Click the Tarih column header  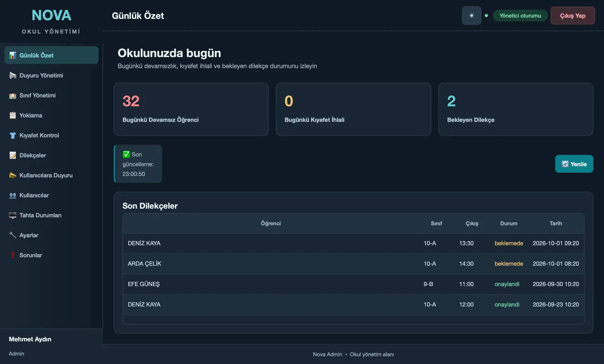tap(556, 223)
